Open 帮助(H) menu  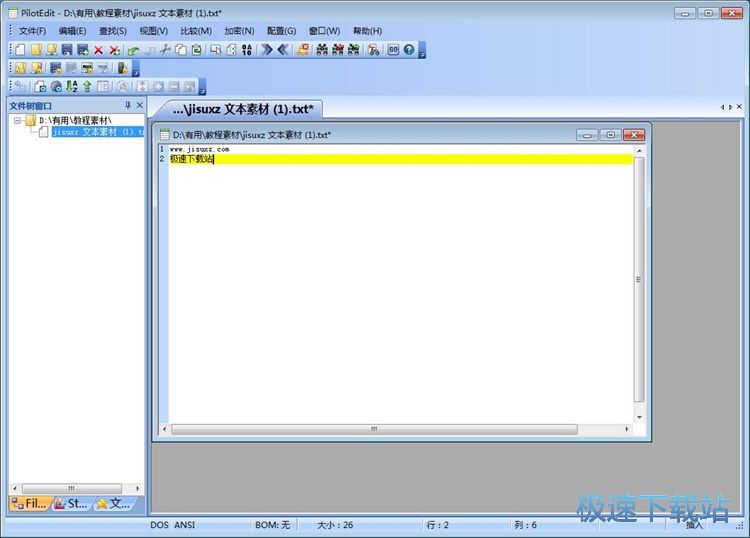367,31
